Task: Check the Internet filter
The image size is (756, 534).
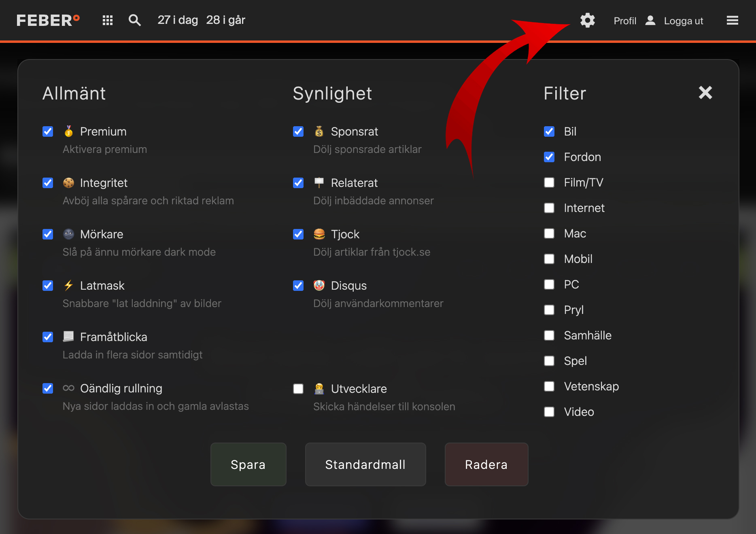Action: click(x=549, y=208)
